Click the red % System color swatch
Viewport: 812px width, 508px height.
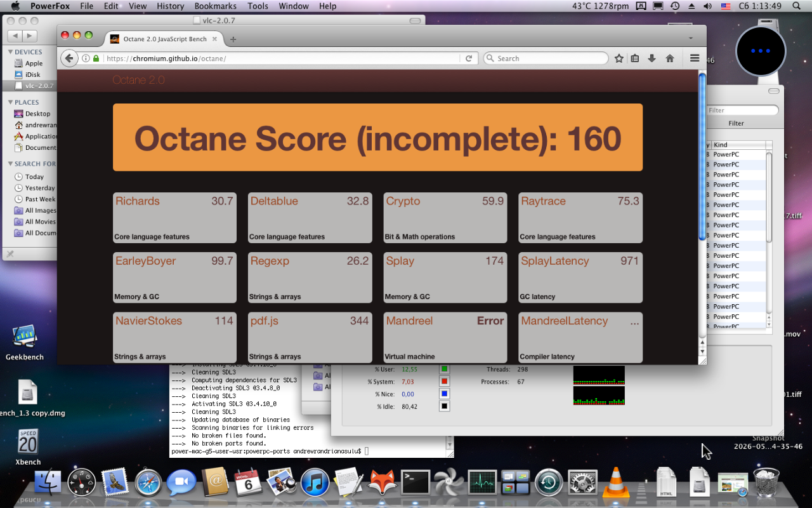[445, 382]
